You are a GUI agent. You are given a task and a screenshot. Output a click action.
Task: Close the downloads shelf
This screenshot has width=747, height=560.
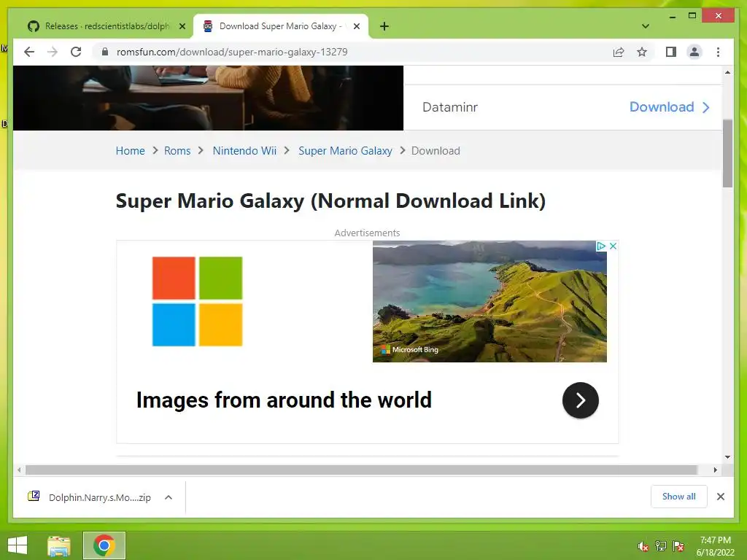click(x=721, y=497)
